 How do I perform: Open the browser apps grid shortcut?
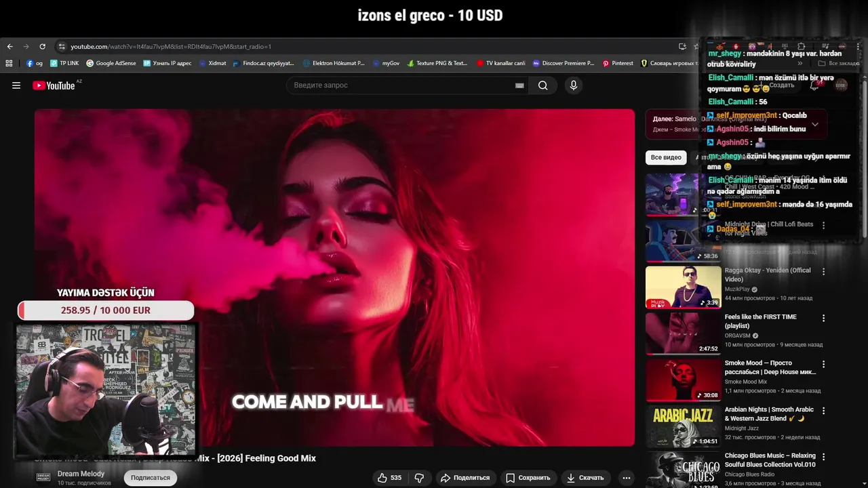click(x=9, y=63)
